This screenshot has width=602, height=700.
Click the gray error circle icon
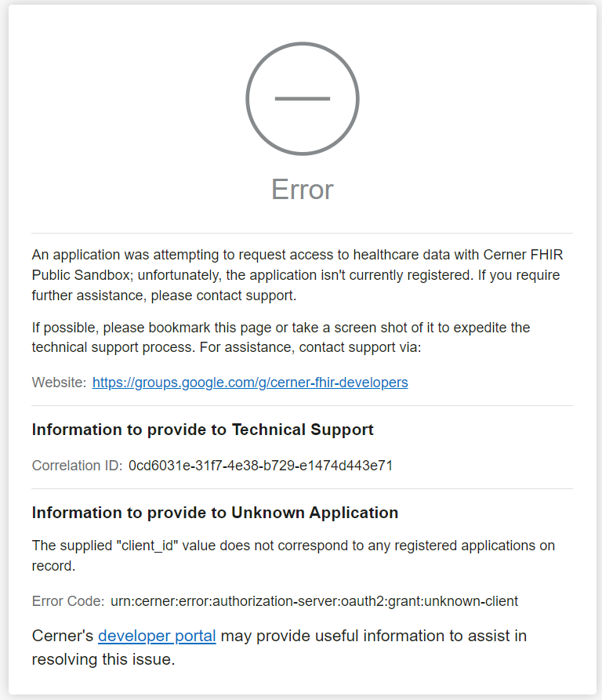tap(302, 99)
